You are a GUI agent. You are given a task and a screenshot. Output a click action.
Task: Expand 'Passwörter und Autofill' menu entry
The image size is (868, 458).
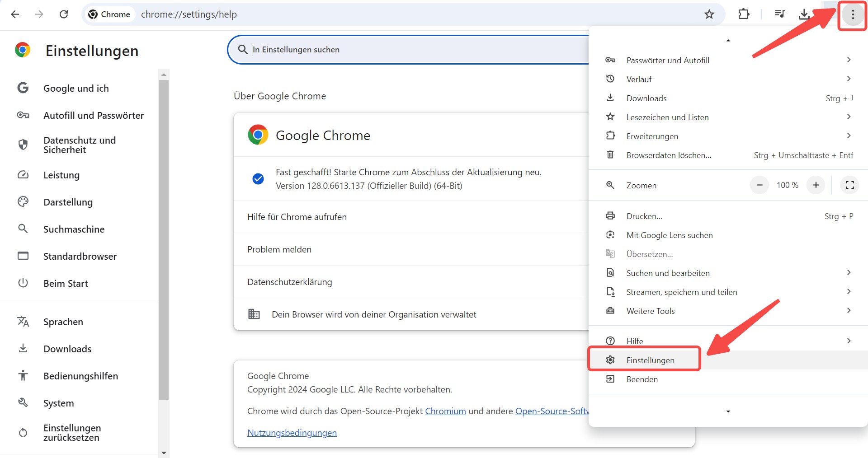[x=728, y=60]
